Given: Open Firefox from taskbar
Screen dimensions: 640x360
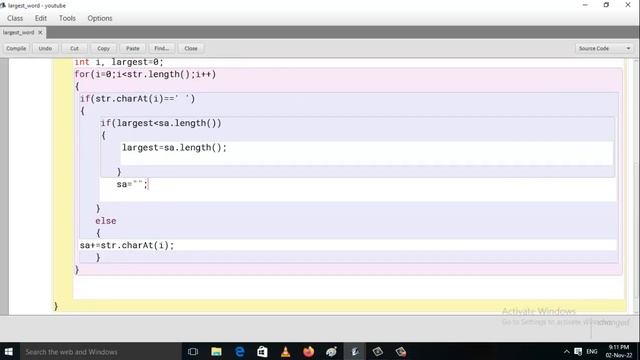Looking at the screenshot, I should (x=309, y=351).
